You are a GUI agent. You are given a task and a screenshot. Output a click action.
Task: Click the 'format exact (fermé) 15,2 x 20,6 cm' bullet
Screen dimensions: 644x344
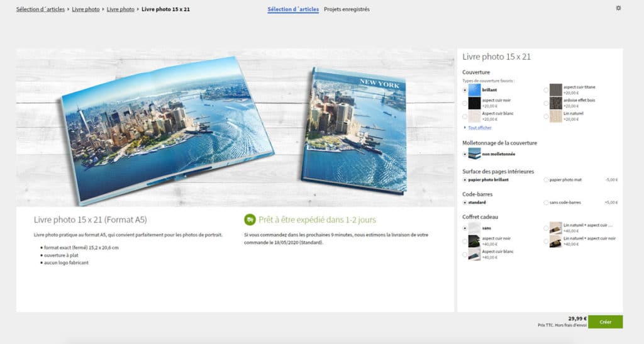(x=81, y=248)
